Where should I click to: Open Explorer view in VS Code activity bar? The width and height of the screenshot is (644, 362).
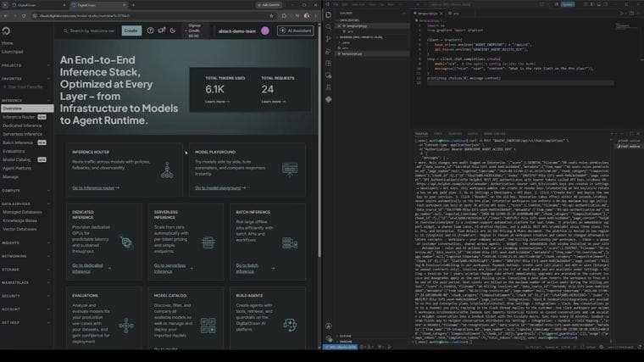[329, 14]
